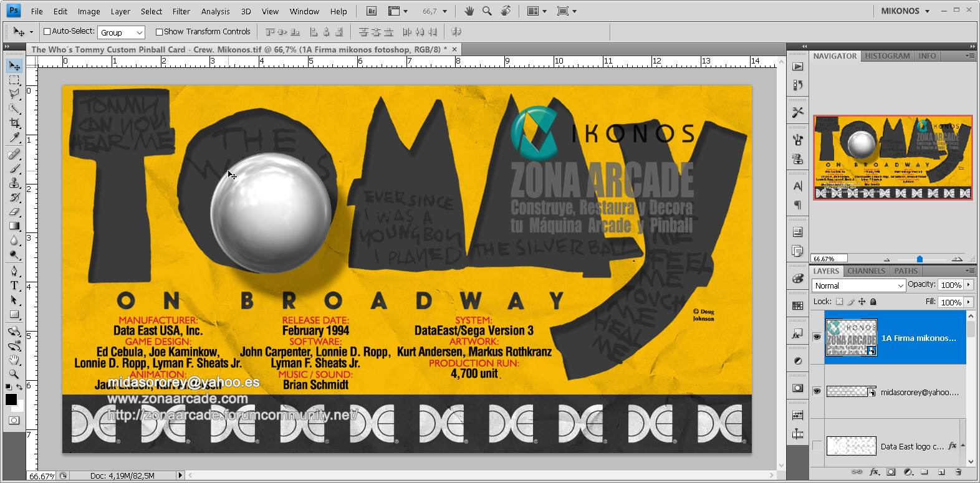
Task: Switch to the Channels tab
Action: pyautogui.click(x=866, y=271)
